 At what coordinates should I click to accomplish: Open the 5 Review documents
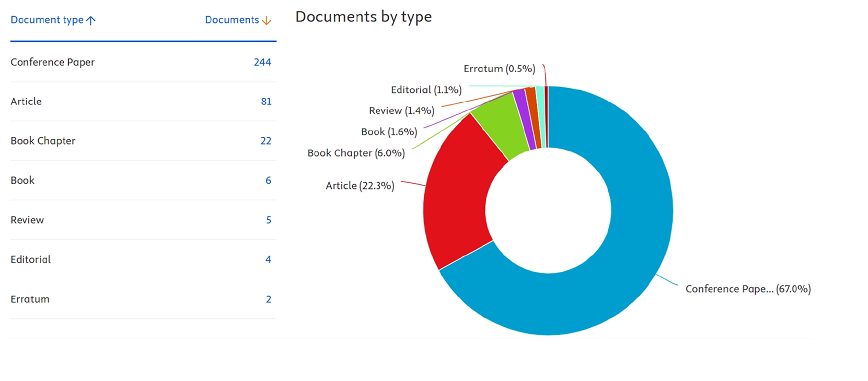[x=269, y=220]
